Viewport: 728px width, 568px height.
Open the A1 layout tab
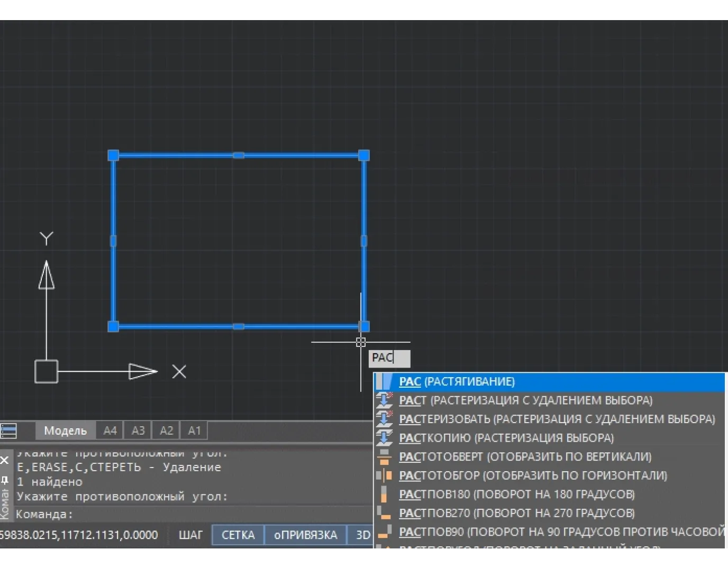pos(194,430)
